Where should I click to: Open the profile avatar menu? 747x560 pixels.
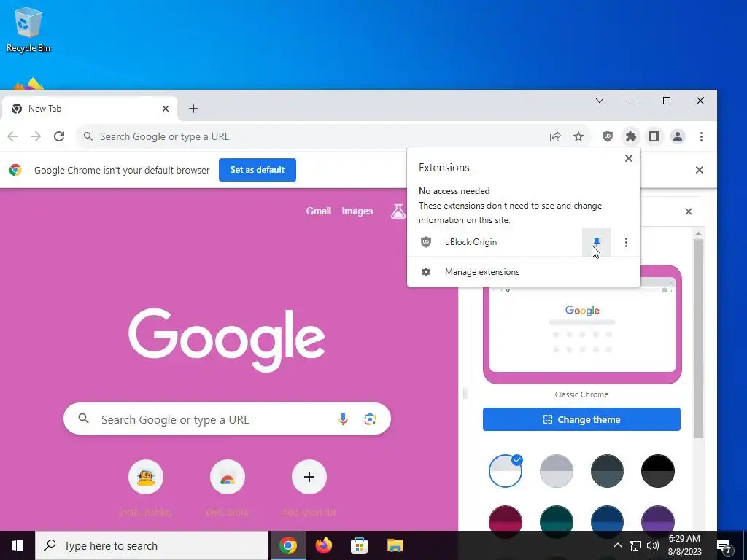pos(678,136)
